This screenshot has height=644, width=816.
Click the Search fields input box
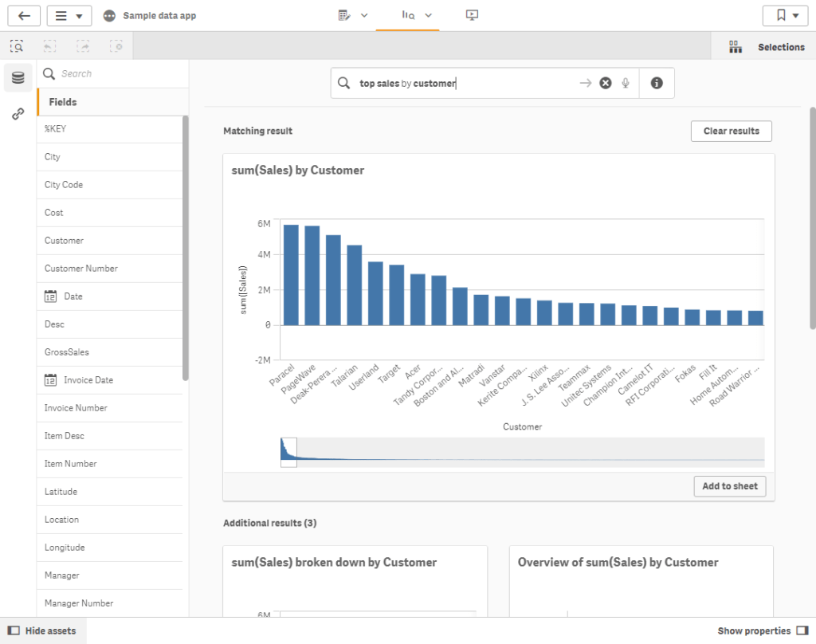112,73
